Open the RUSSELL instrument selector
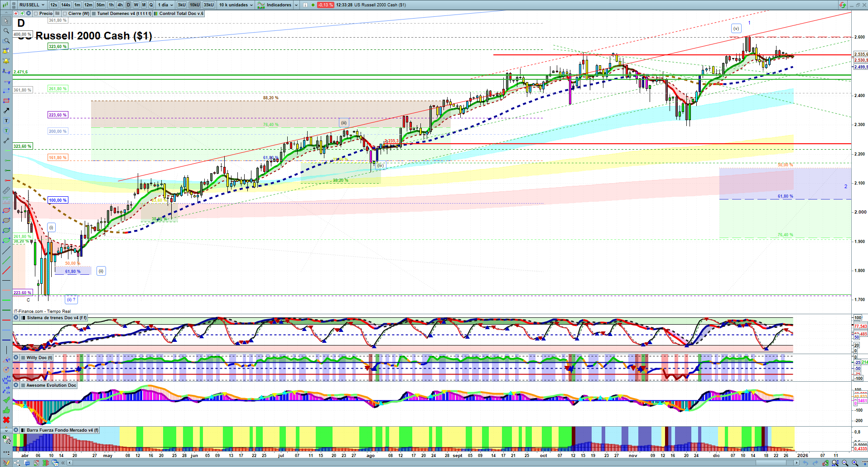The height and width of the screenshot is (467, 868). [32, 5]
